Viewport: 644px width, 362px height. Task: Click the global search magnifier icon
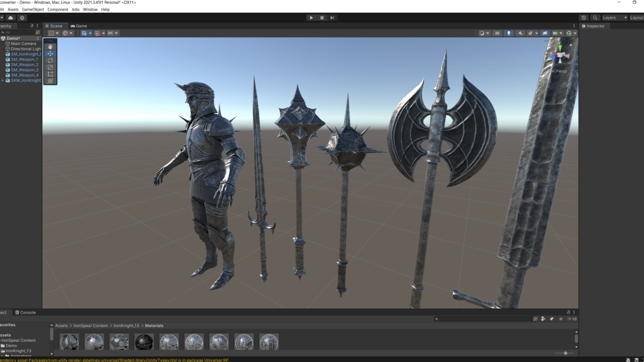pyautogui.click(x=595, y=18)
